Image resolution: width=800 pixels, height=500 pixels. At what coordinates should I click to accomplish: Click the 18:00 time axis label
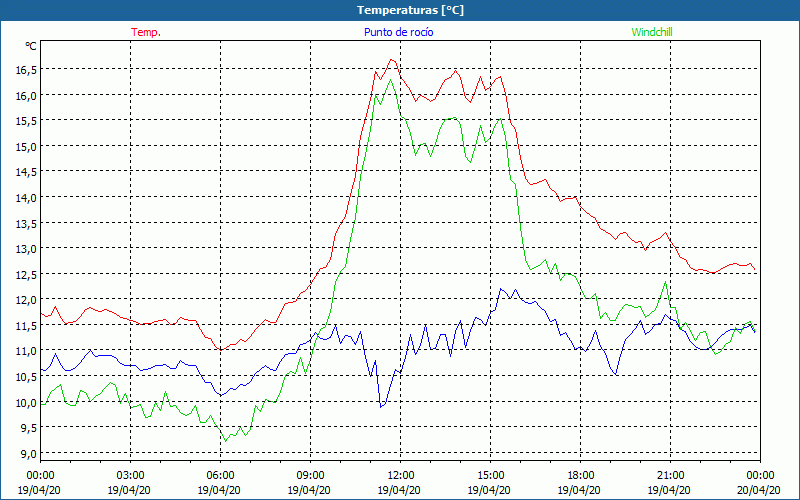[x=581, y=476]
